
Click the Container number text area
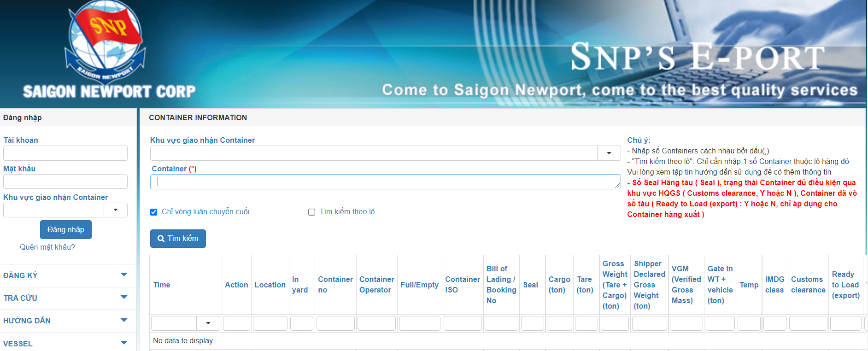tap(386, 181)
